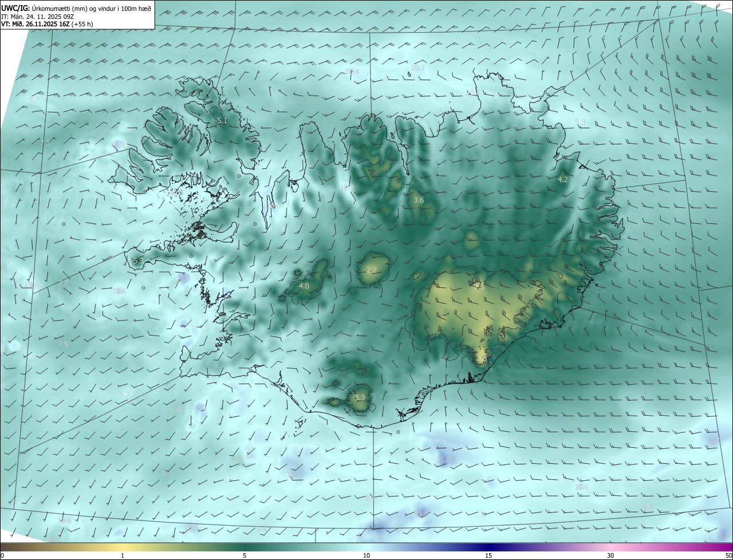Click the 3.6 value in north Iceland
Image resolution: width=733 pixels, height=560 pixels.
coord(419,200)
